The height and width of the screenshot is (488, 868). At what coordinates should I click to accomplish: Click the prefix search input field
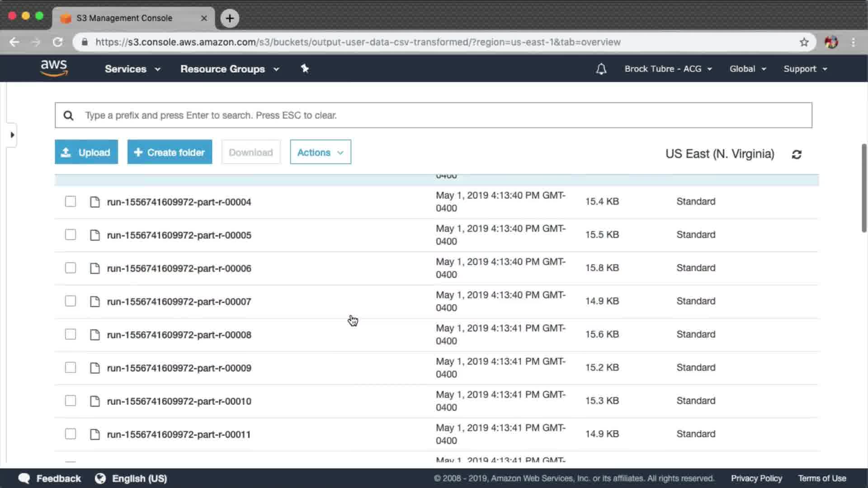tap(434, 115)
